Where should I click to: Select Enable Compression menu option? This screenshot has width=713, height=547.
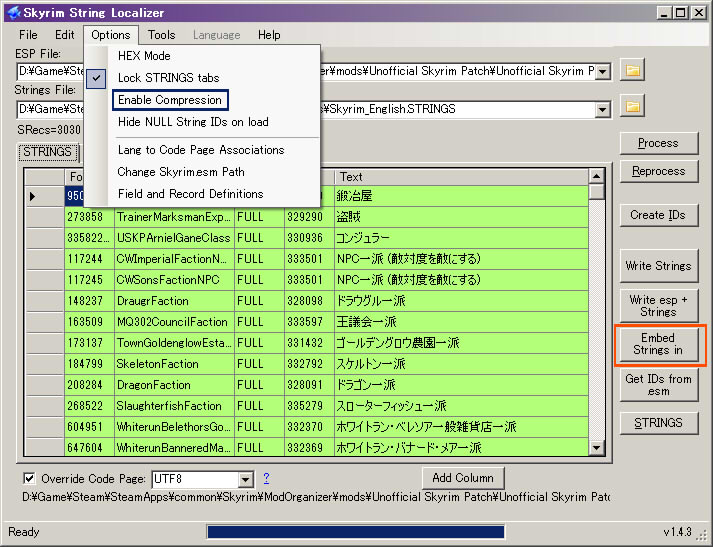coord(170,100)
